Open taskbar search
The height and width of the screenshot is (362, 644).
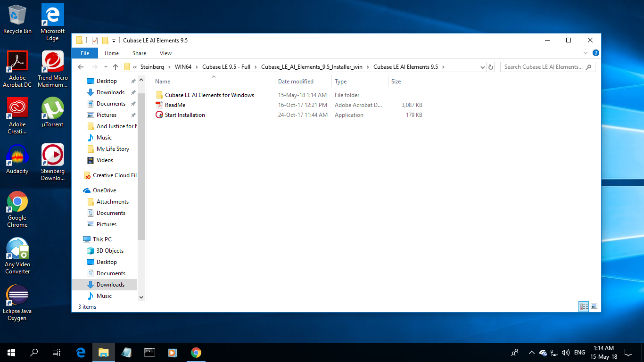pos(34,352)
